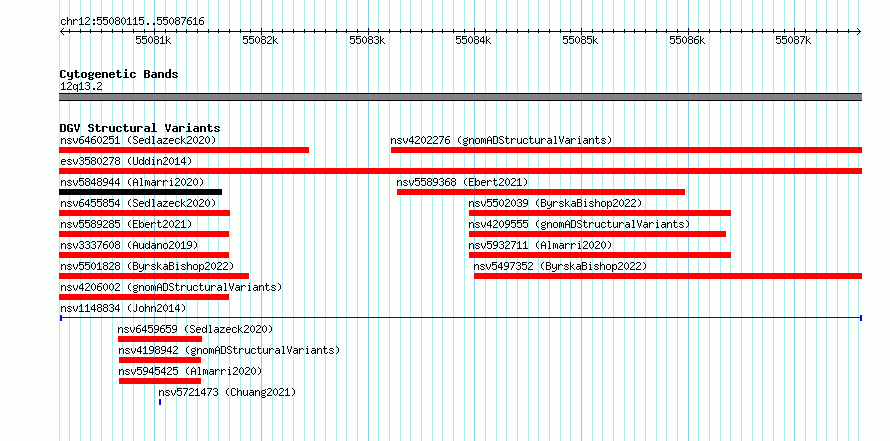
Task: Select the nsv4206002 red variant bar
Action: click(x=144, y=297)
